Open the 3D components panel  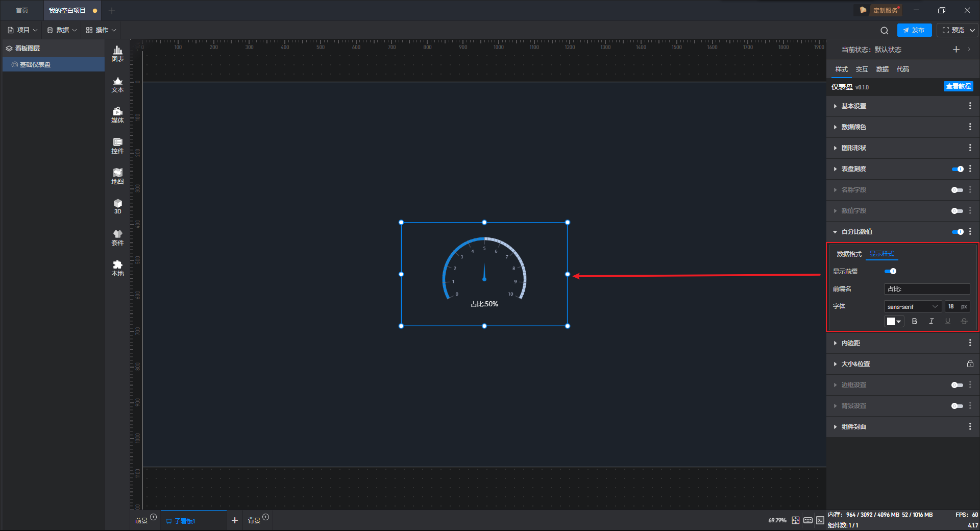[x=117, y=206]
